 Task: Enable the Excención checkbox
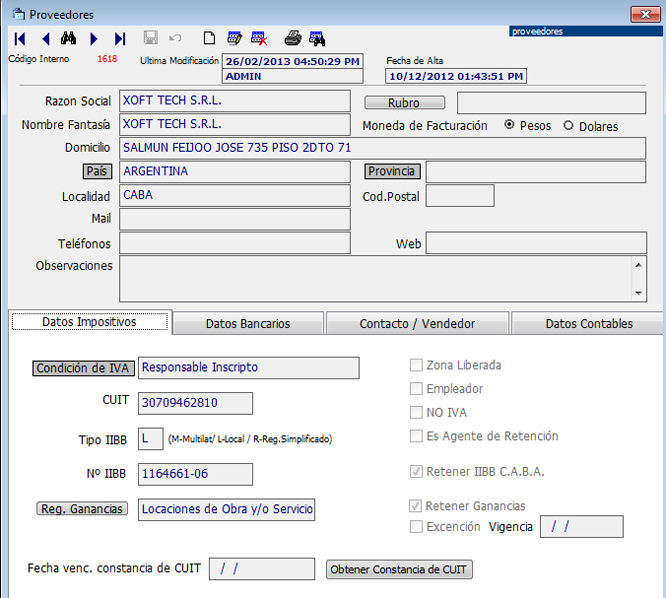(x=416, y=527)
